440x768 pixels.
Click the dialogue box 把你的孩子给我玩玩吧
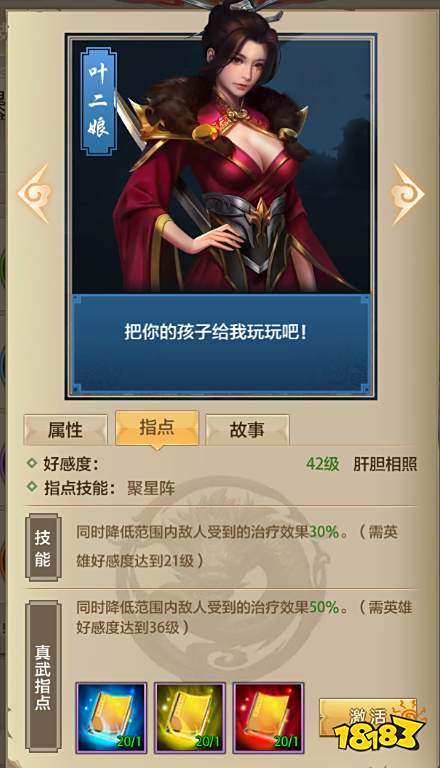[221, 343]
